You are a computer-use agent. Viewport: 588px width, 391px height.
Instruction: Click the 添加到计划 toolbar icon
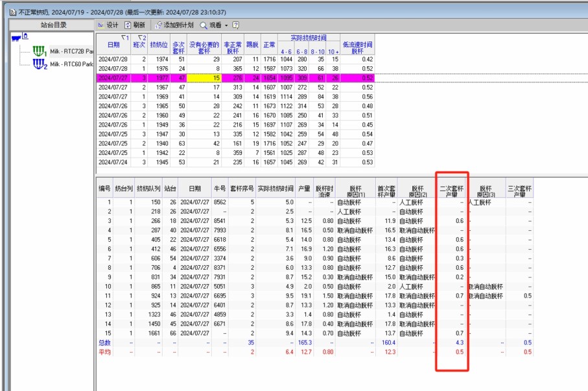click(159, 25)
